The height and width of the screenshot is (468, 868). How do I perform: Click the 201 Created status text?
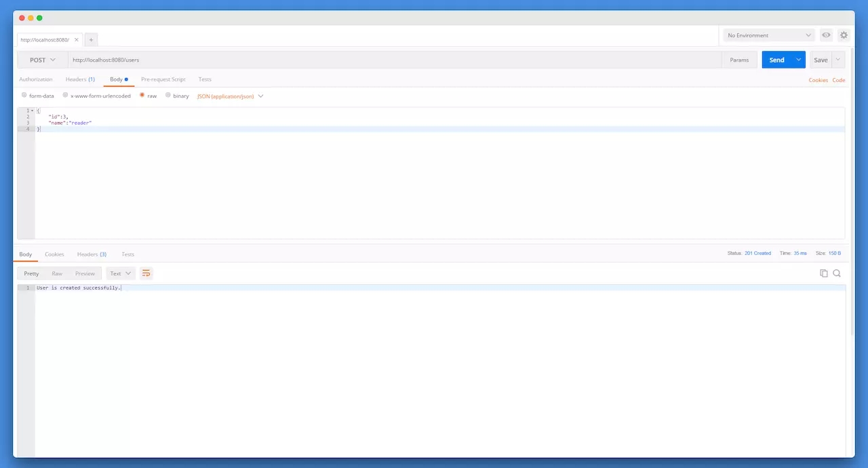point(757,253)
